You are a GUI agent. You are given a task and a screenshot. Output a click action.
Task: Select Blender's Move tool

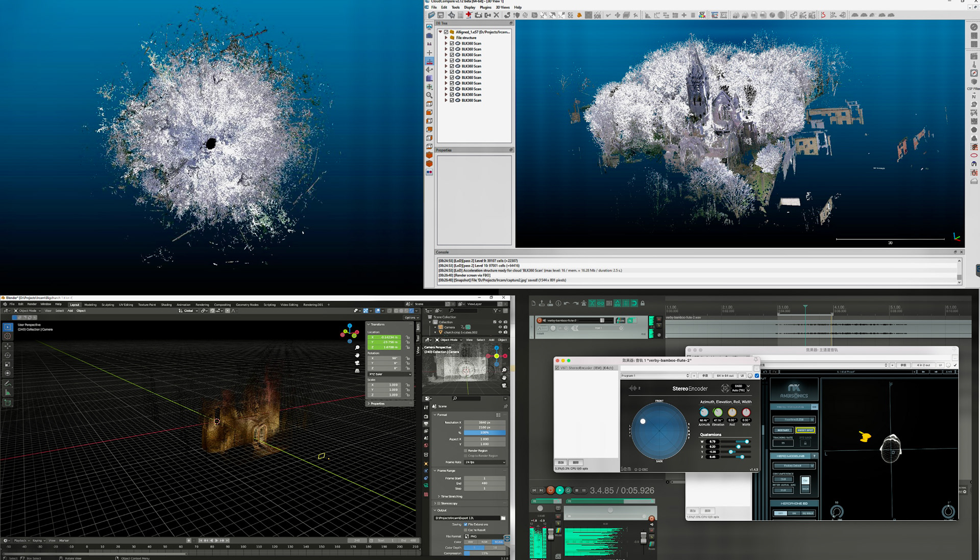click(x=8, y=346)
